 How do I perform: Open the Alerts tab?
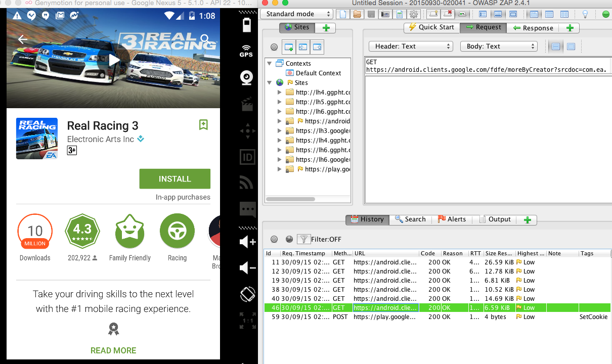click(x=452, y=220)
